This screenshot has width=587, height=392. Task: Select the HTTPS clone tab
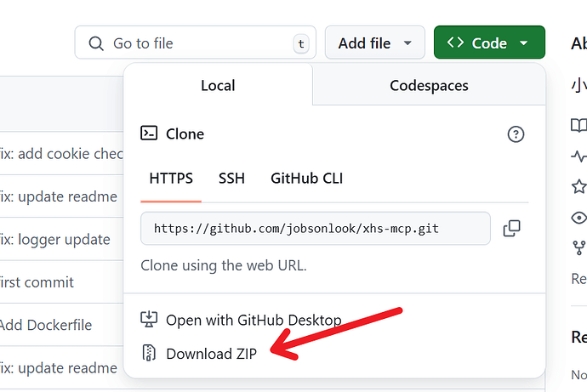pyautogui.click(x=171, y=179)
